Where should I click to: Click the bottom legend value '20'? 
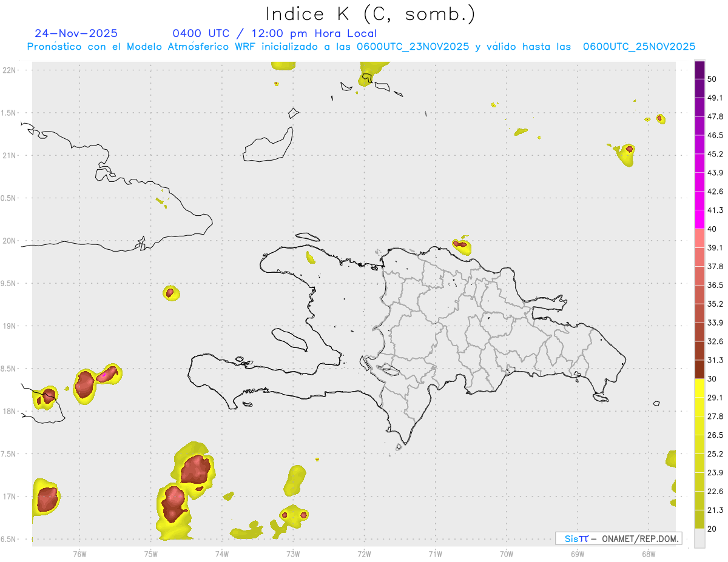pyautogui.click(x=713, y=529)
